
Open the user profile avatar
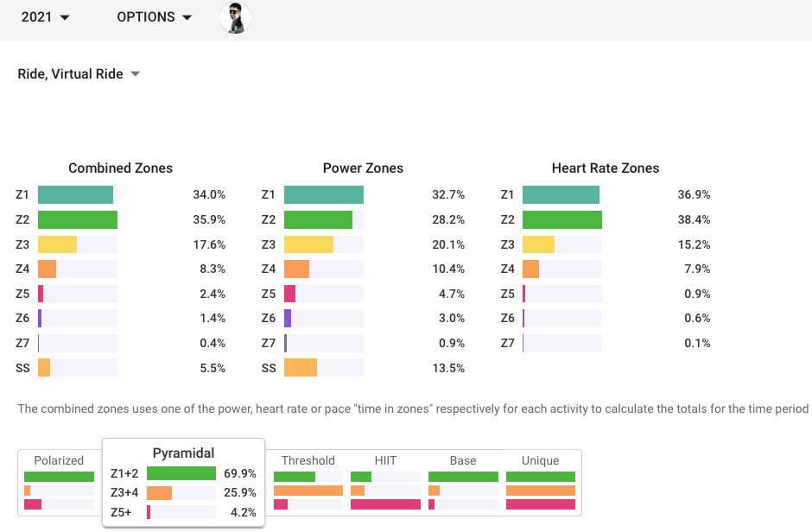(x=235, y=17)
